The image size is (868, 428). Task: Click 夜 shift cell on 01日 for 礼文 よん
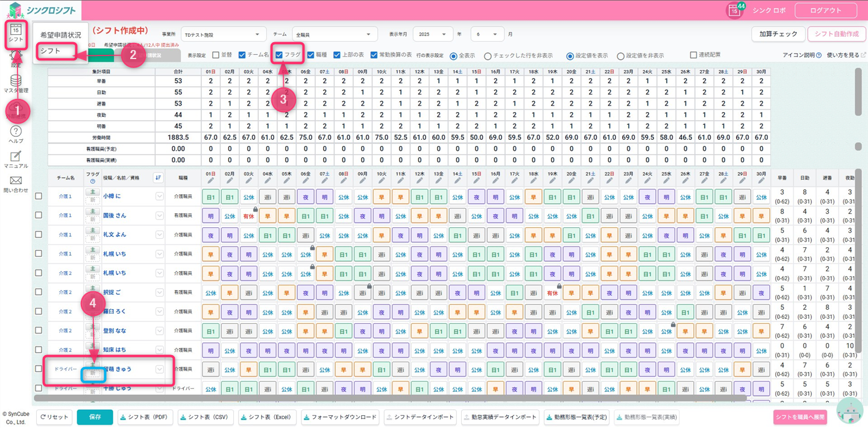tap(211, 235)
